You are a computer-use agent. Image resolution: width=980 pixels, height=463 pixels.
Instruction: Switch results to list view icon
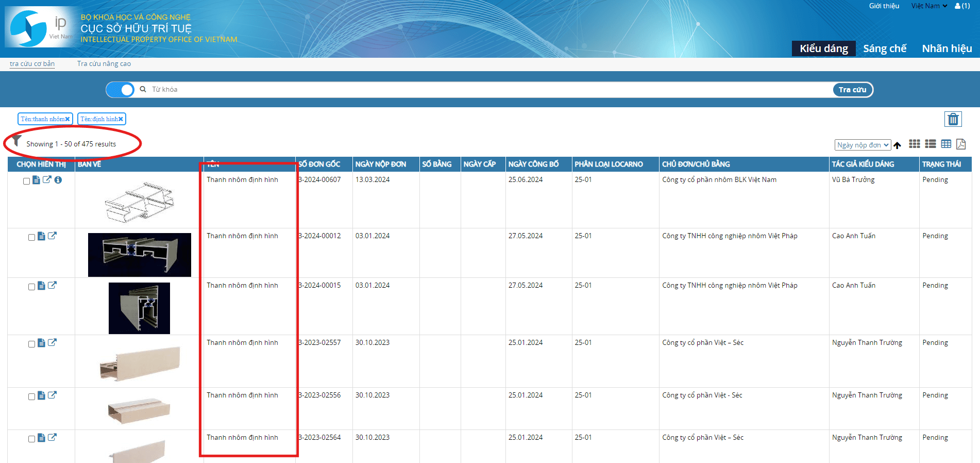pos(930,144)
